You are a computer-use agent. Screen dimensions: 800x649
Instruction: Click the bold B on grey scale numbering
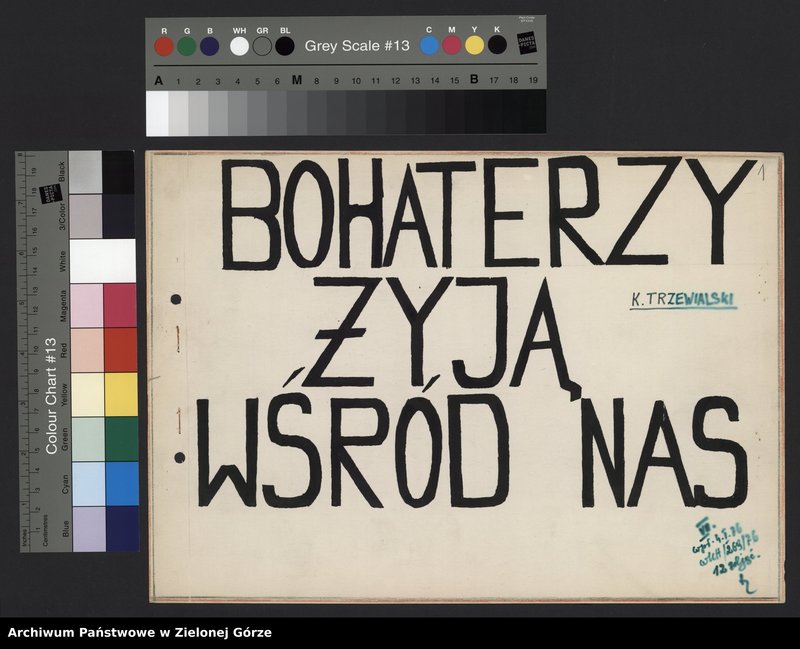474,79
